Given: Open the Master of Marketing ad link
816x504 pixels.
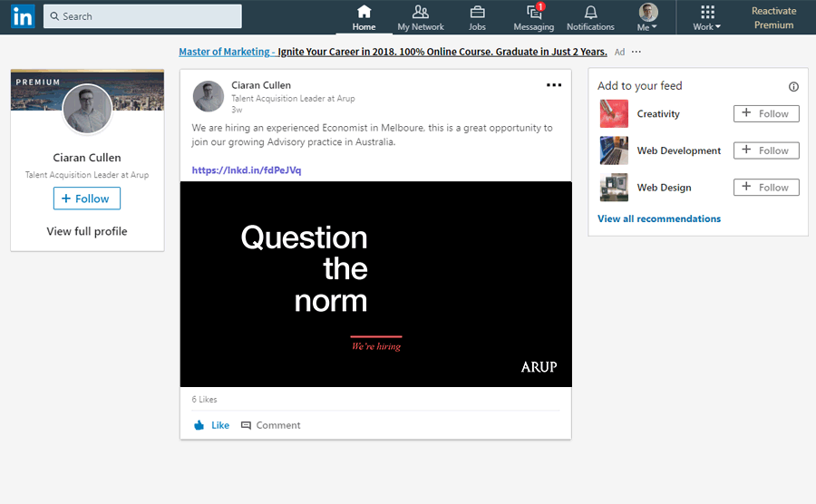Looking at the screenshot, I should coord(393,52).
